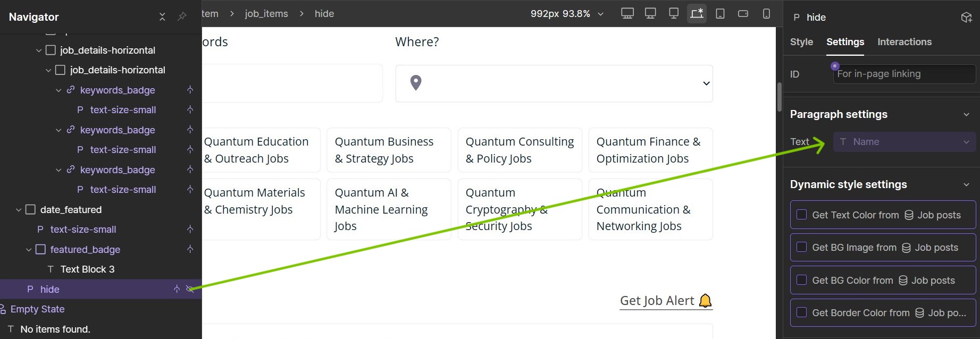The height and width of the screenshot is (339, 980).
Task: Pin the Navigator panel
Action: click(182, 17)
